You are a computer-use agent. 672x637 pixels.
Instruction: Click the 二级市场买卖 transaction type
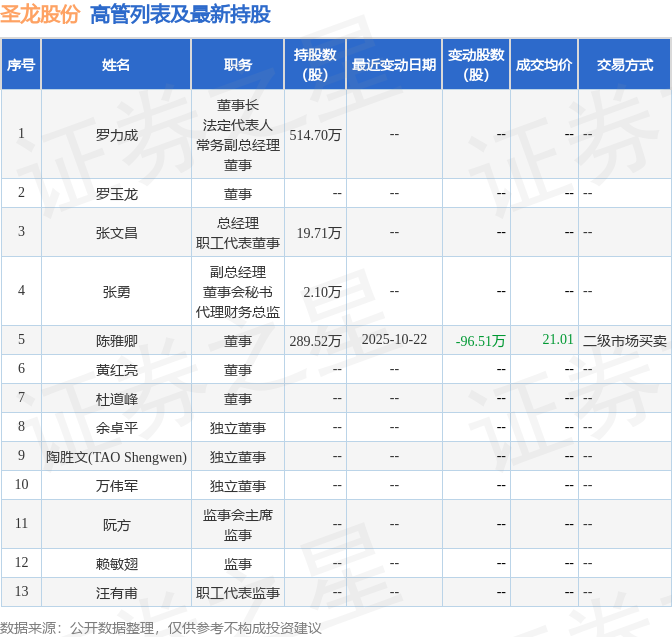625,341
